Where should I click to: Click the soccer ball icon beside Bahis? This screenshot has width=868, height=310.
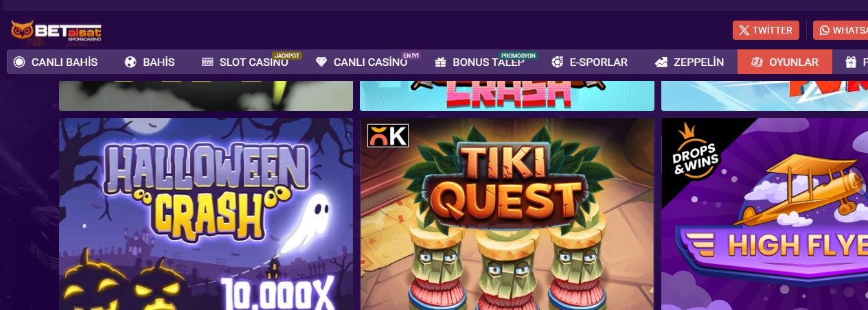pos(130,62)
